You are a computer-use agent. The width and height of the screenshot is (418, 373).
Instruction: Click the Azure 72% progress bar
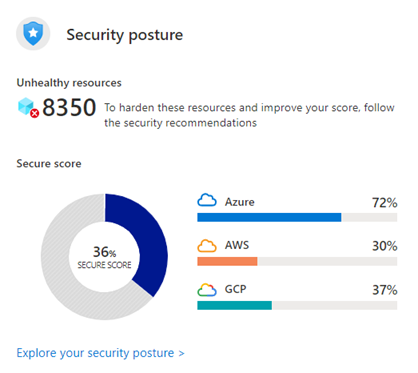click(297, 217)
